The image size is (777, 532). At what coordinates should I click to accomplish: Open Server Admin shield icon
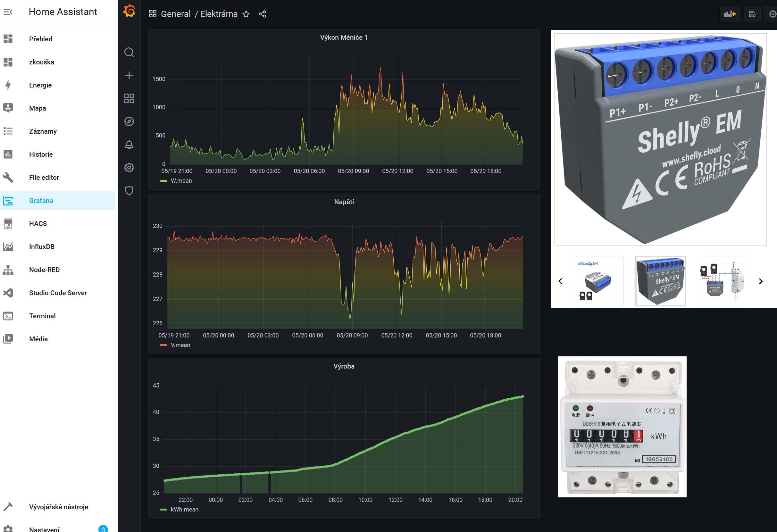(129, 190)
